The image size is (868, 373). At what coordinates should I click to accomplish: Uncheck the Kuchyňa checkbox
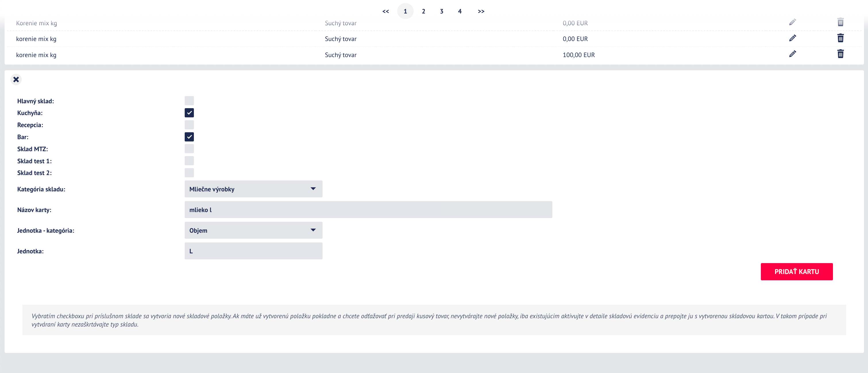tap(189, 113)
